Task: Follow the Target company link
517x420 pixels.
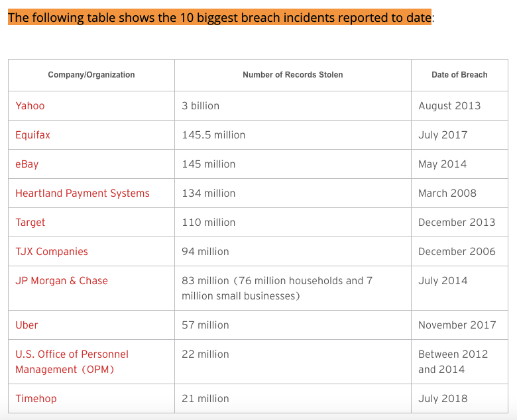Action: 30,223
